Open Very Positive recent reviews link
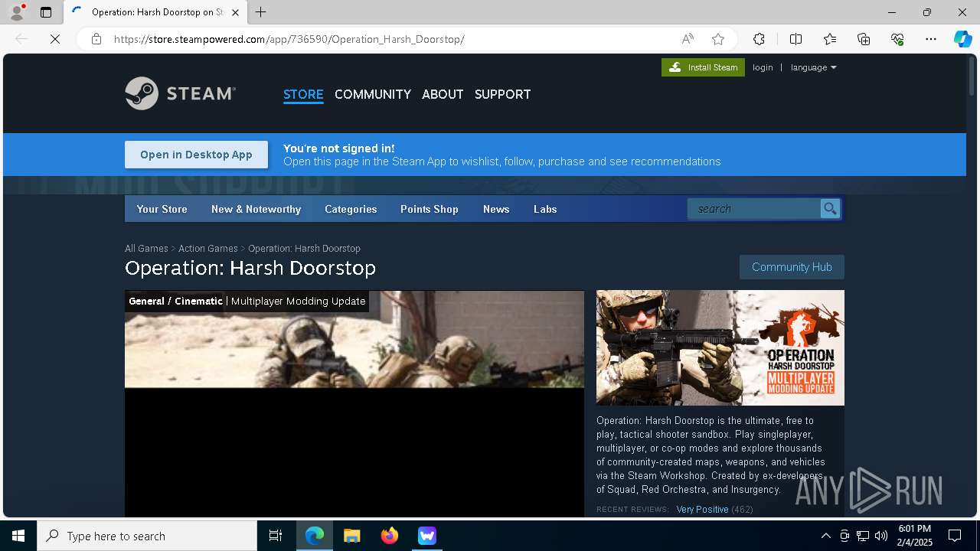This screenshot has width=980, height=551. (702, 509)
